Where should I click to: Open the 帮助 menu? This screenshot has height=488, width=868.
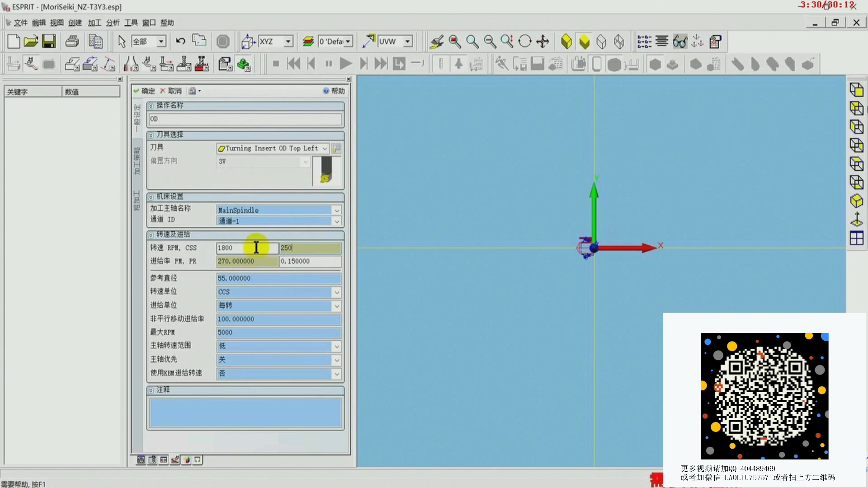tap(167, 23)
